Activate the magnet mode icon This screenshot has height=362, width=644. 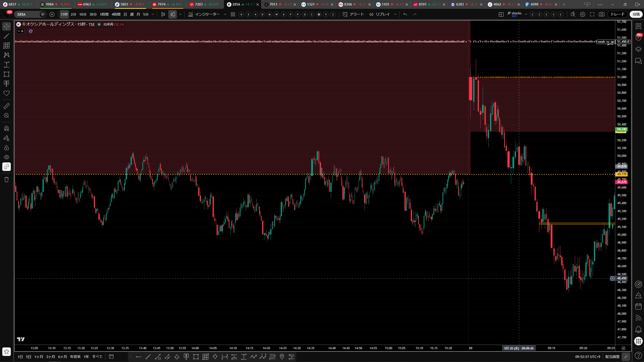7,128
